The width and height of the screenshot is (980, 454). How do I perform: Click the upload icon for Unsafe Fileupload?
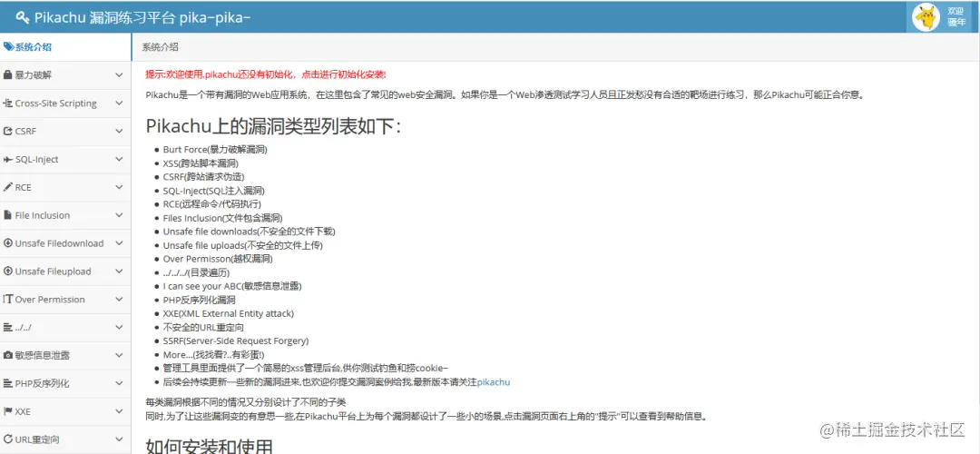point(8,271)
